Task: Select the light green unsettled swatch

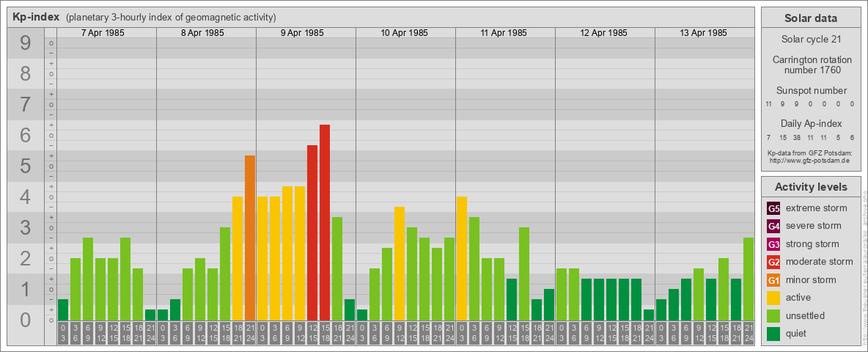Action: (774, 315)
